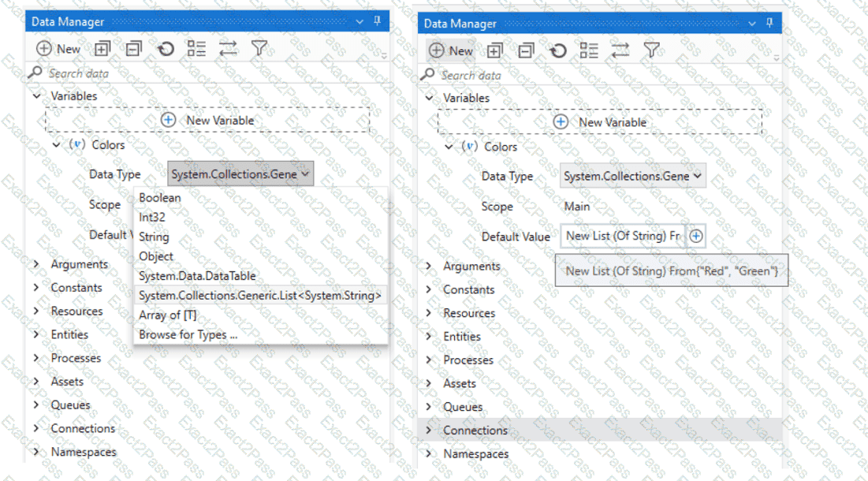The image size is (868, 481).
Task: Add New Variable in right panel
Action: tap(600, 122)
